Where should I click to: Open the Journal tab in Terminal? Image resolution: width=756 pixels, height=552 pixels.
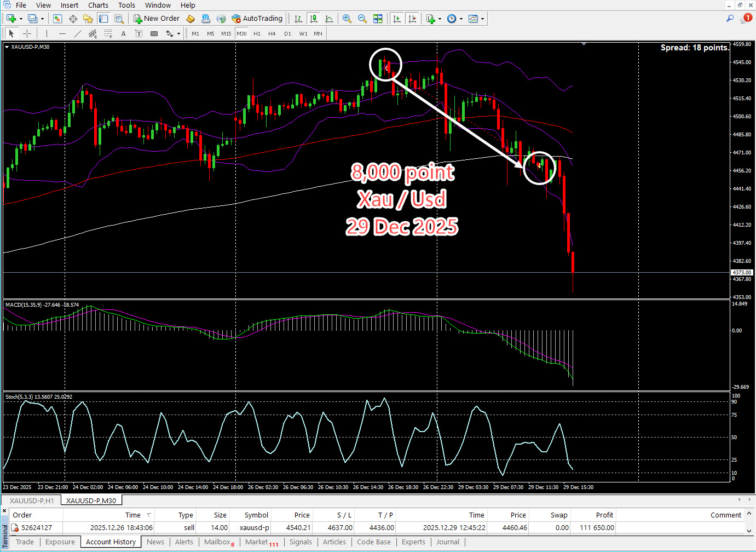click(x=447, y=542)
